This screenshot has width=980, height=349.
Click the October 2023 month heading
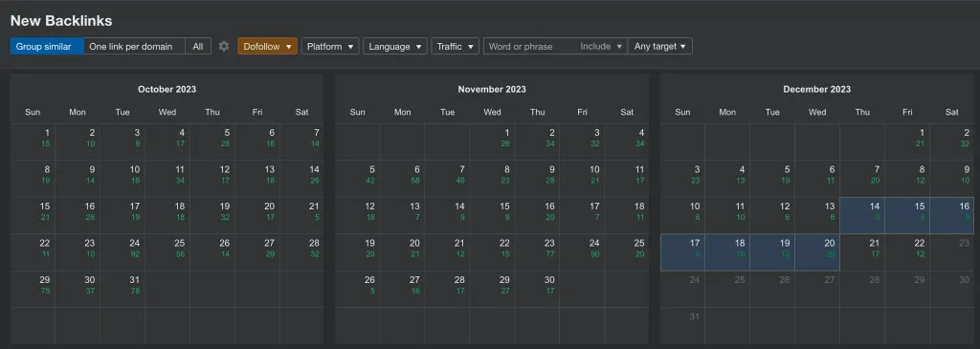point(167,89)
